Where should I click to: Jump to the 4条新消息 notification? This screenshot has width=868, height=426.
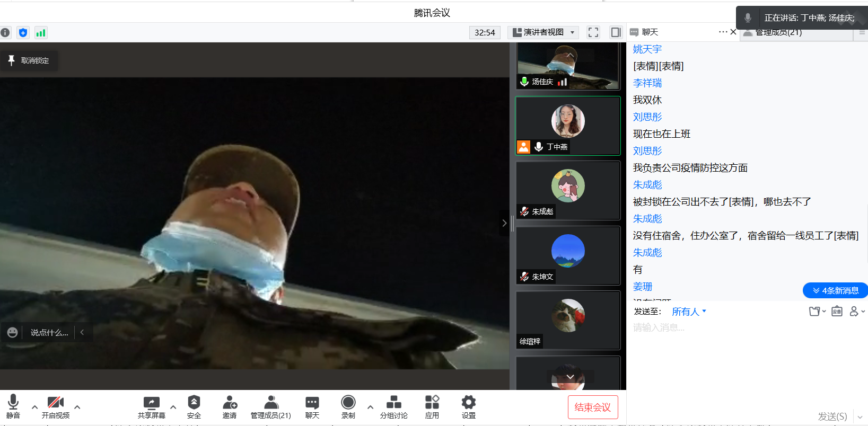pyautogui.click(x=835, y=290)
